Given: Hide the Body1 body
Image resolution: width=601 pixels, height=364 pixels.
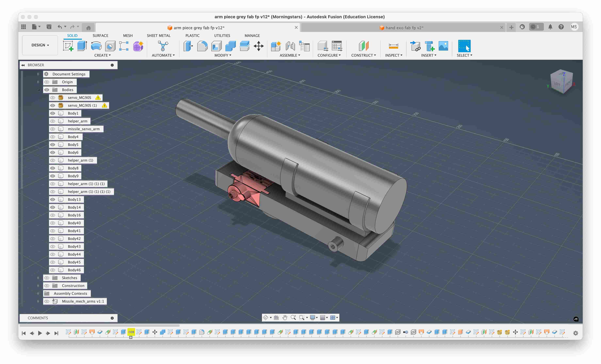Looking at the screenshot, I should tap(52, 113).
